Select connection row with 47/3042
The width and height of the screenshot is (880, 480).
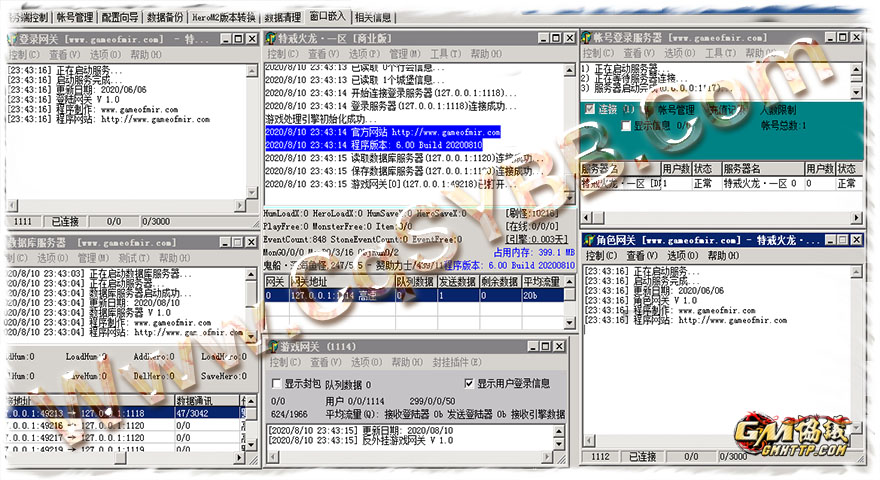pyautogui.click(x=123, y=413)
